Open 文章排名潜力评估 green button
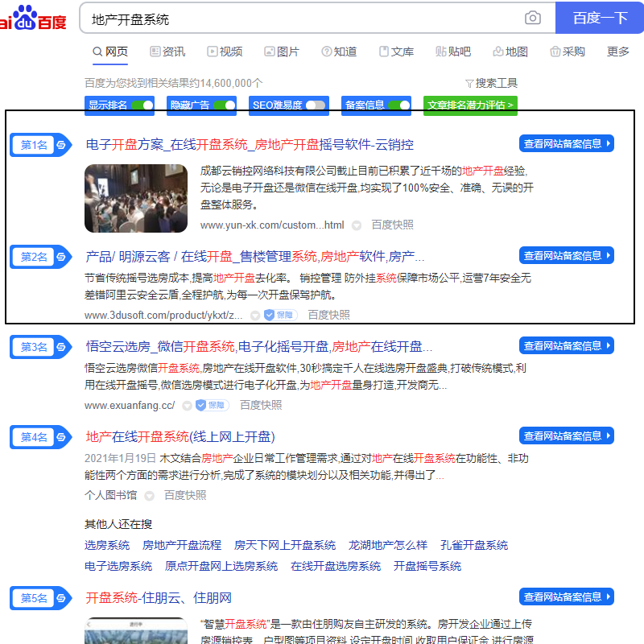The width and height of the screenshot is (644, 644). click(470, 105)
